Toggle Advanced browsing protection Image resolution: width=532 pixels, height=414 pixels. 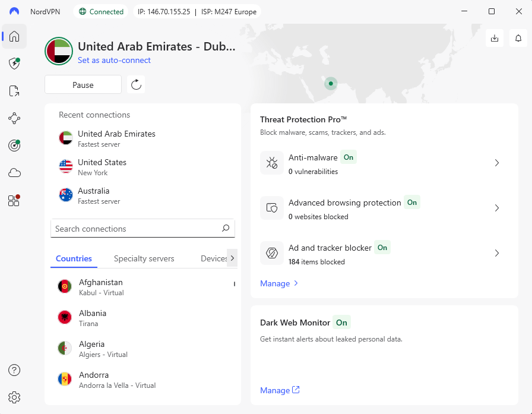pos(412,202)
